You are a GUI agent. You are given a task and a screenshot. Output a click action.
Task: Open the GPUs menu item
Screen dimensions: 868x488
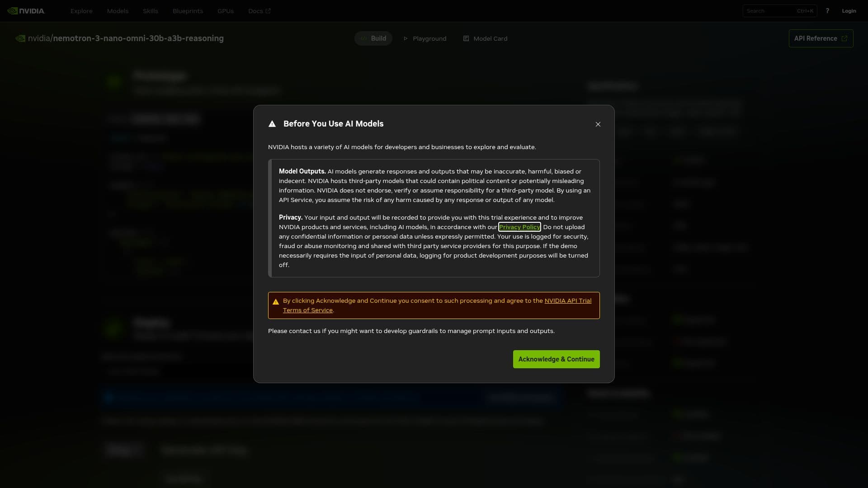click(x=226, y=11)
